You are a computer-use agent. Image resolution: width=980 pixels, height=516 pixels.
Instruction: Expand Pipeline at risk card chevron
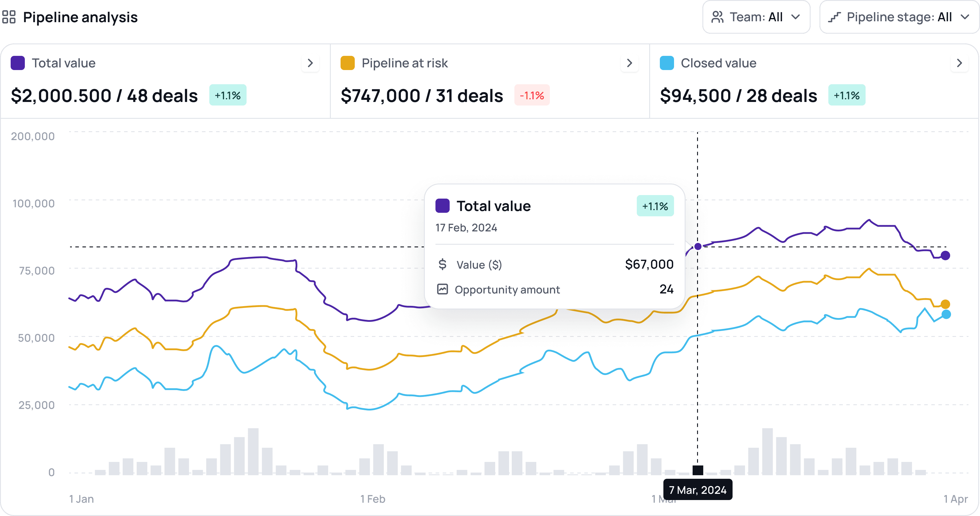pos(629,63)
